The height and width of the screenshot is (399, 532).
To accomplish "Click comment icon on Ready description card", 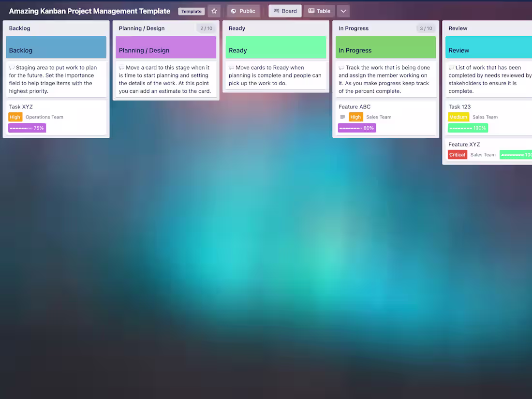I will [232, 68].
